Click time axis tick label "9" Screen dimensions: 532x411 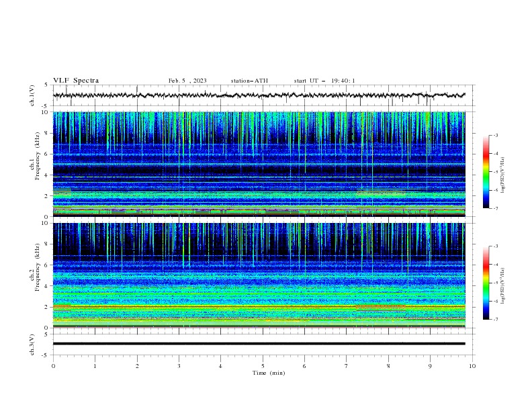(x=430, y=366)
